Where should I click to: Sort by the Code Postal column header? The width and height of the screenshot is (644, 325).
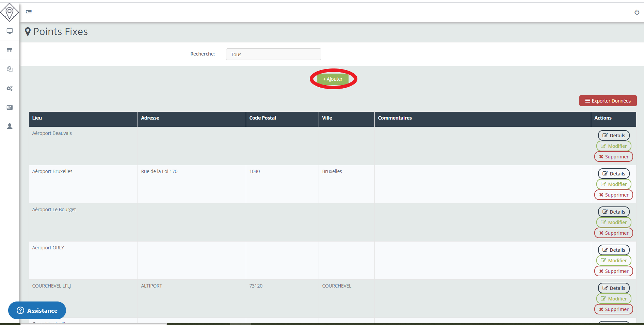(x=262, y=118)
